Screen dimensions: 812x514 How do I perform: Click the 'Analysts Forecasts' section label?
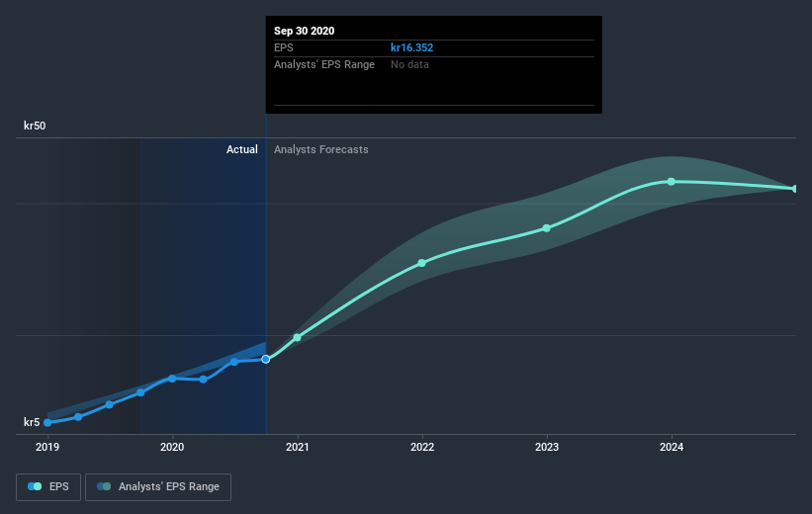[x=321, y=149]
